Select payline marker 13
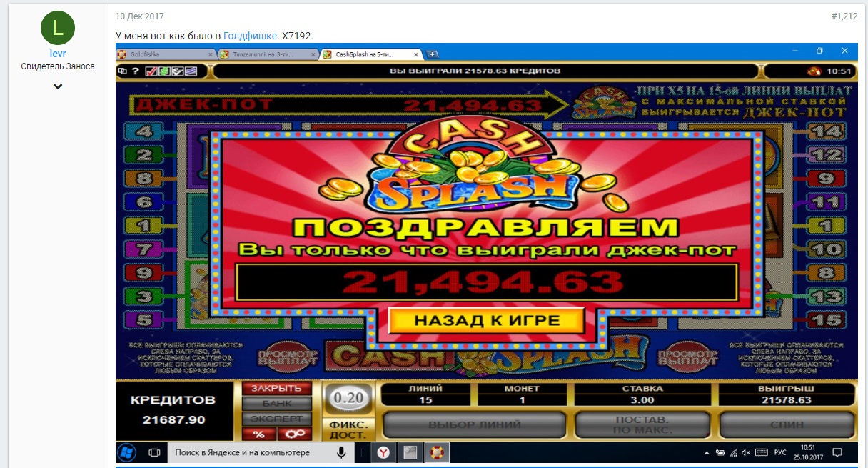This screenshot has width=868, height=468. click(828, 296)
